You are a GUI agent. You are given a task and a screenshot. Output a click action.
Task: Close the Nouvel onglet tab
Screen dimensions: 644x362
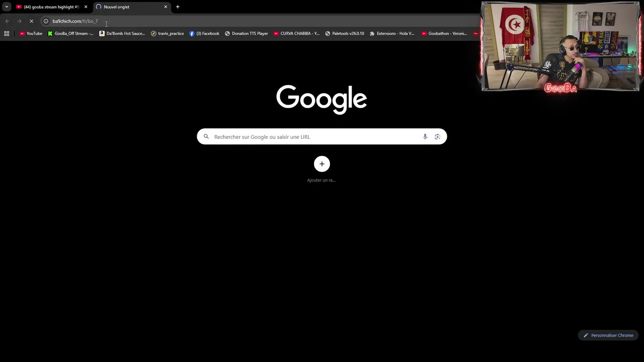point(166,7)
